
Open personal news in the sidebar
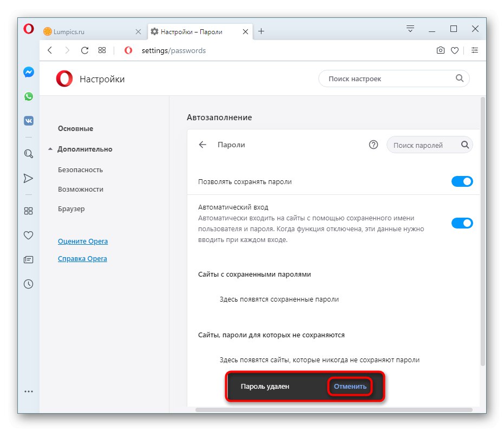pos(28,260)
